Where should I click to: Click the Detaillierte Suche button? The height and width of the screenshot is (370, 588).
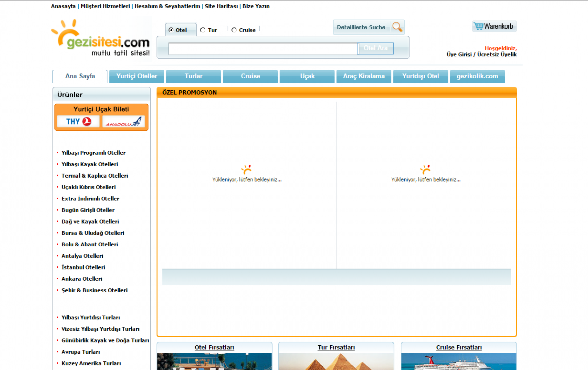[361, 27]
